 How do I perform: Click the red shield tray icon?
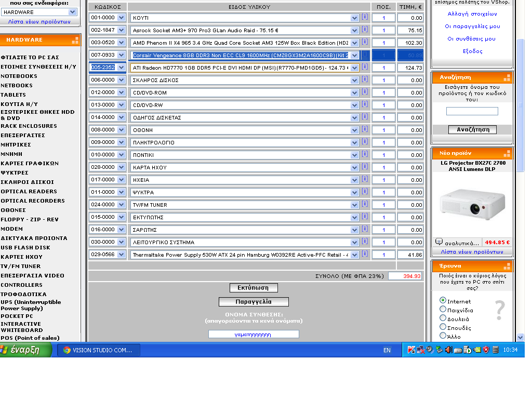tap(486, 350)
